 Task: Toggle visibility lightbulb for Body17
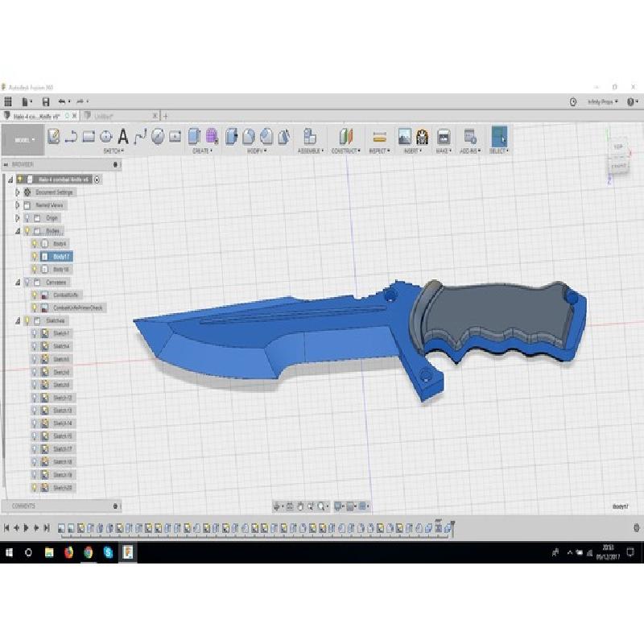35,257
